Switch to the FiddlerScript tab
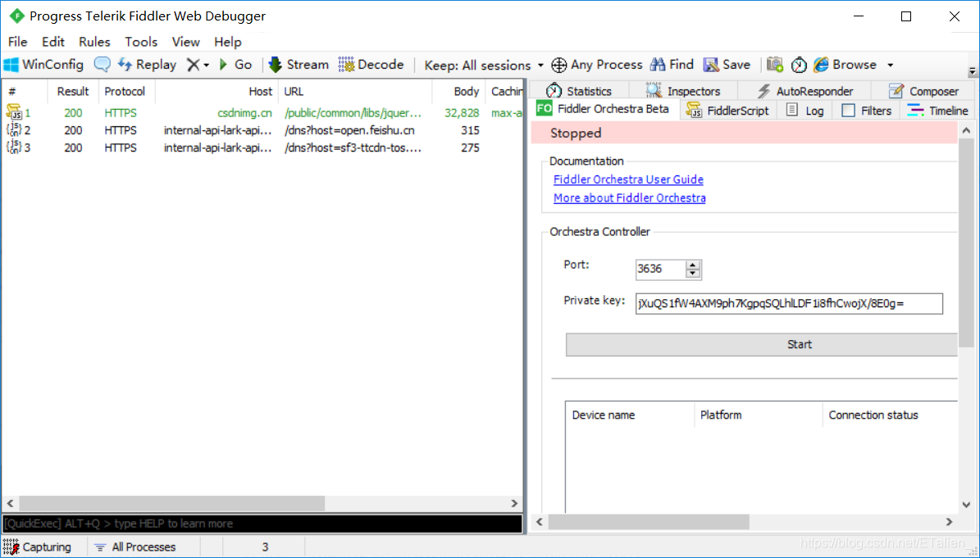Viewport: 980px width, 558px height. (x=727, y=111)
